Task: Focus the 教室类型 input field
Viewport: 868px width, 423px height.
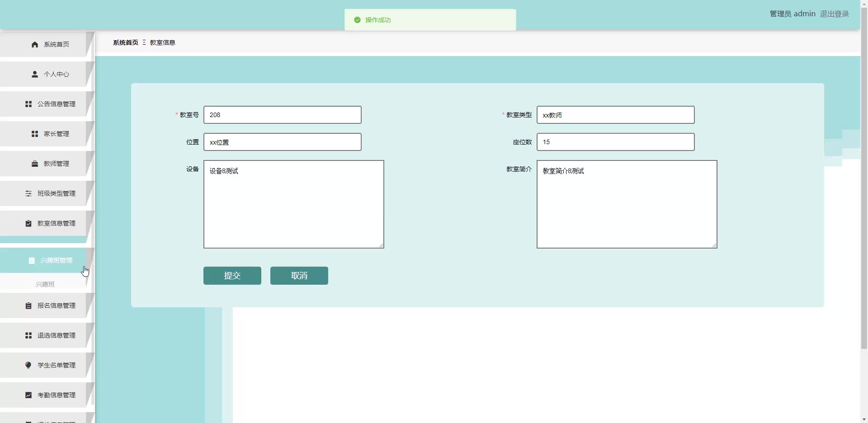Action: 616,115
